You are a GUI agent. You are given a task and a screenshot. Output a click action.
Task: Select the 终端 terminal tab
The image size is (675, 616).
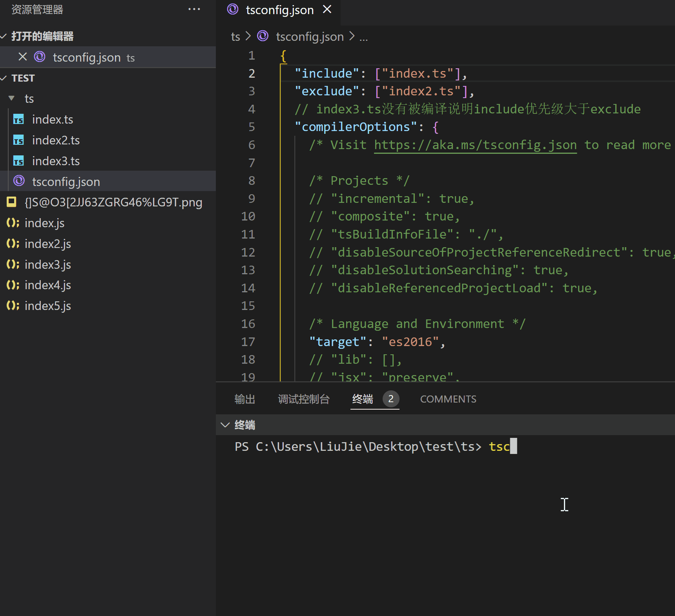click(x=363, y=399)
